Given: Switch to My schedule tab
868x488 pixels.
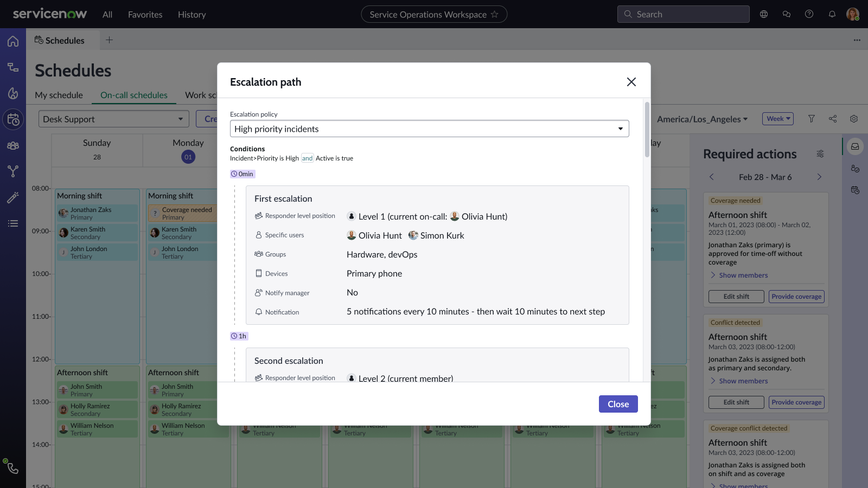Looking at the screenshot, I should (x=59, y=95).
